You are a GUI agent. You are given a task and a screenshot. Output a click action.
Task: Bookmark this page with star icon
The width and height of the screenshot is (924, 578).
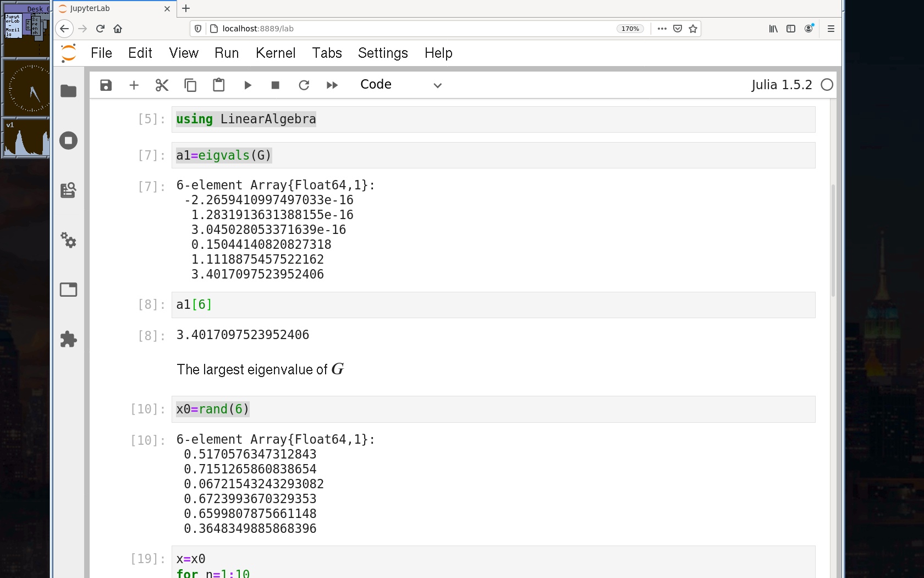click(x=693, y=29)
